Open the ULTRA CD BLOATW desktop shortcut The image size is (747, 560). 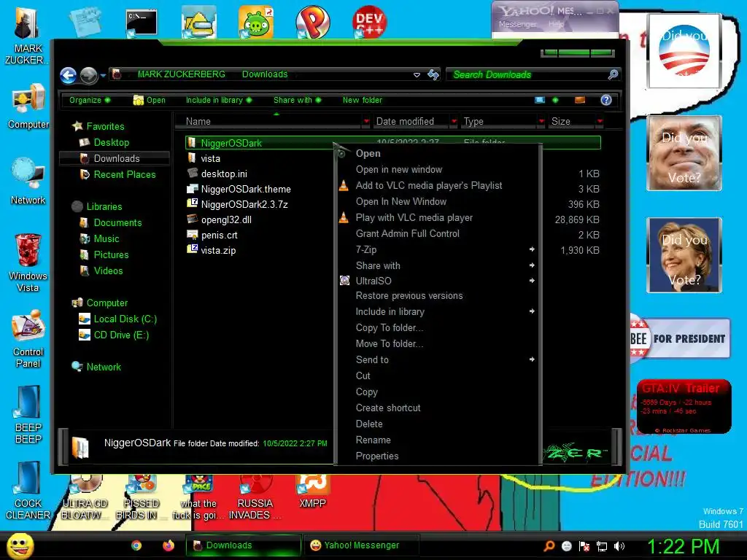[x=85, y=497]
